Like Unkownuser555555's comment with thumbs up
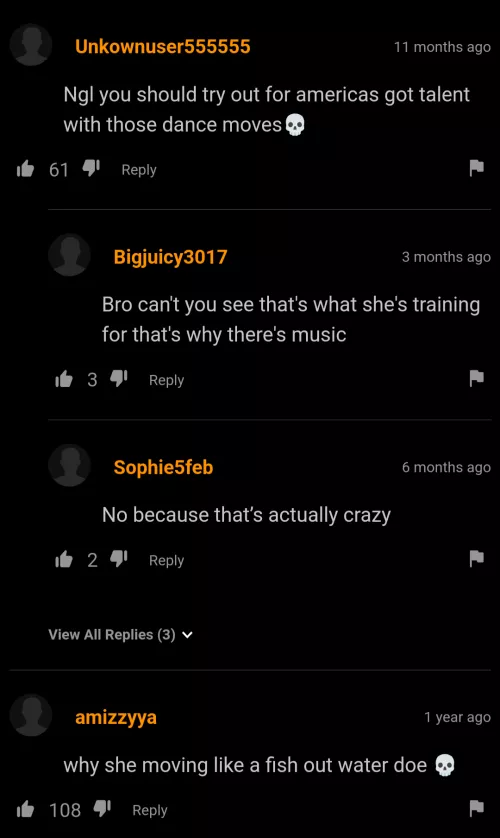 (25, 169)
